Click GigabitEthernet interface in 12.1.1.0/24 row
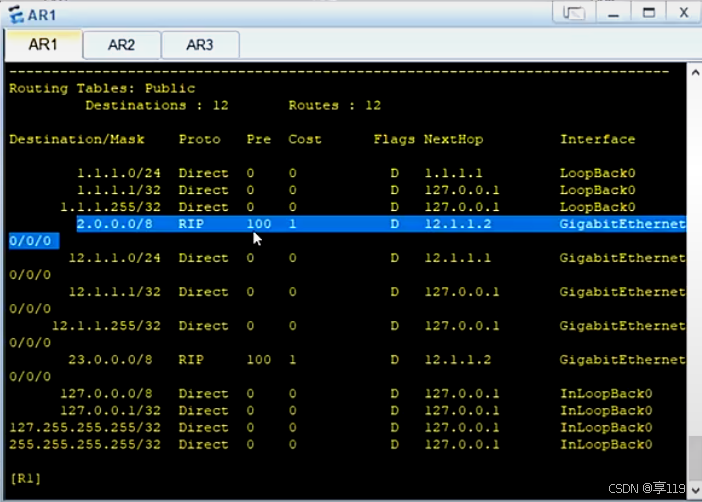The image size is (702, 502). coord(622,258)
